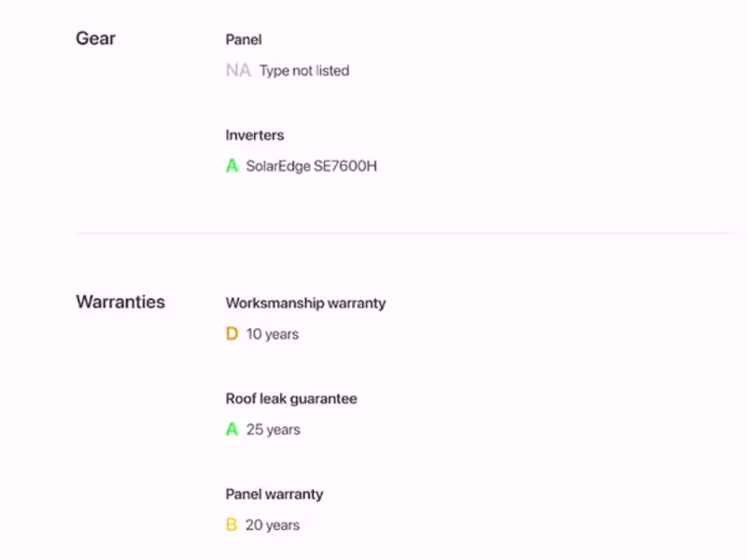The width and height of the screenshot is (747, 560).
Task: Select the Gear section heading
Action: pos(96,38)
